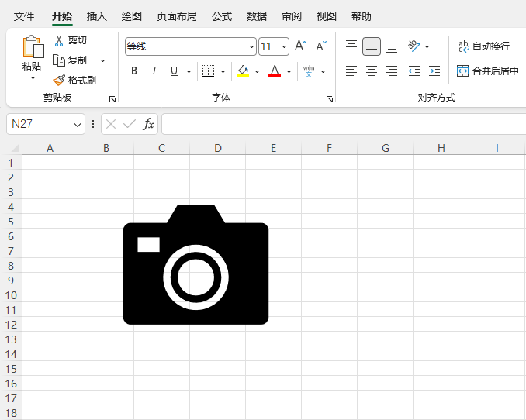Switch to the 绘图 tab
Viewport: 526px width, 420px height.
(132, 16)
